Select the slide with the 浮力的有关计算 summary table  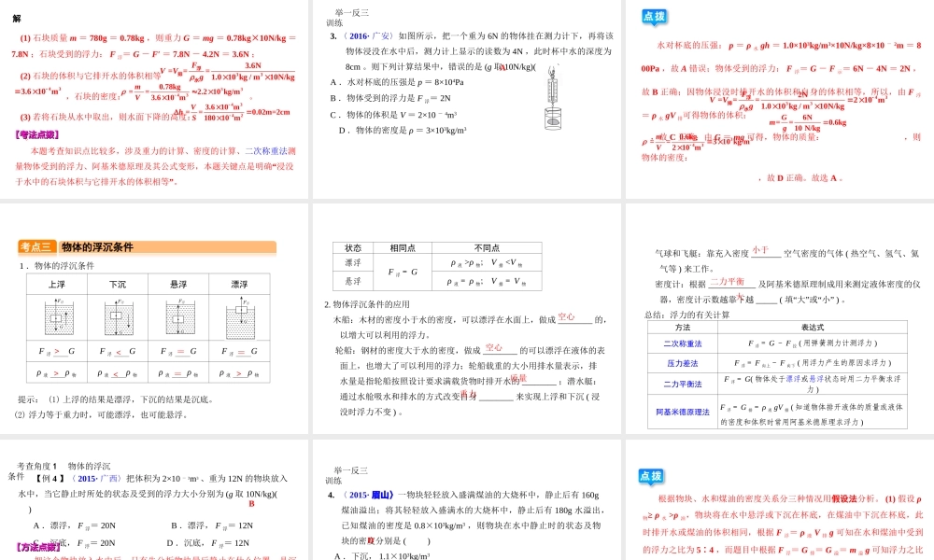[x=780, y=319]
